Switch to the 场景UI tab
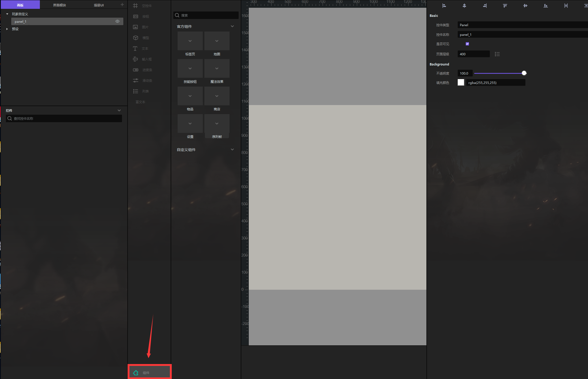 click(x=99, y=5)
